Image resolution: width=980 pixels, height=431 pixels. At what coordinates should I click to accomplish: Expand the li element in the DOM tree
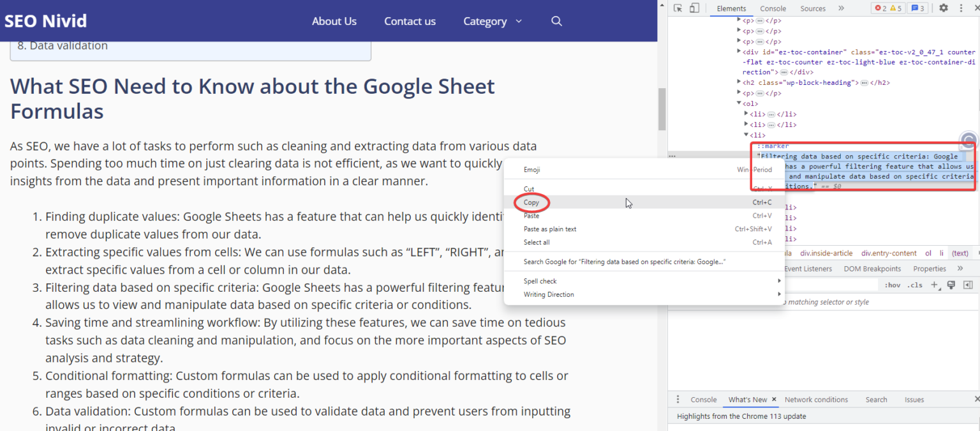click(x=746, y=135)
